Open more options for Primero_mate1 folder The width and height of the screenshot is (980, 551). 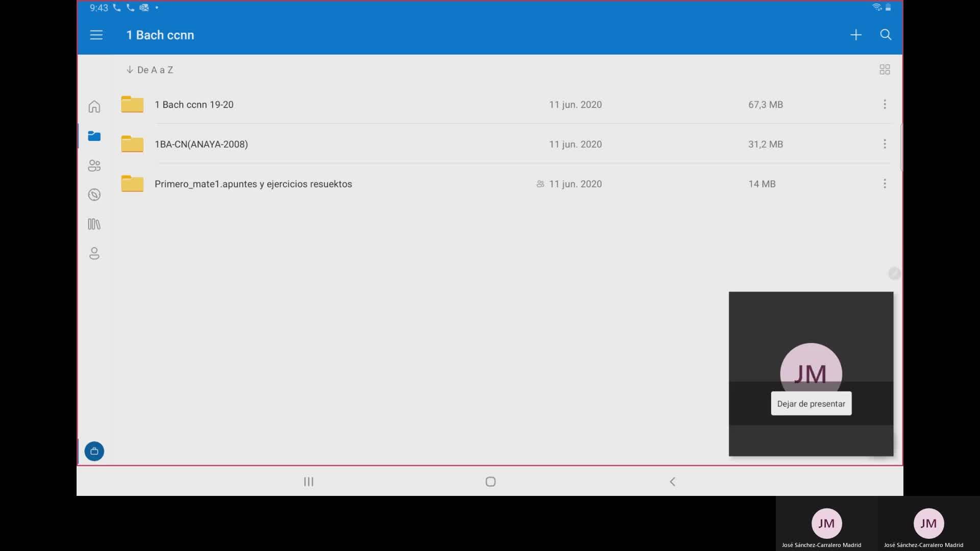pyautogui.click(x=885, y=184)
